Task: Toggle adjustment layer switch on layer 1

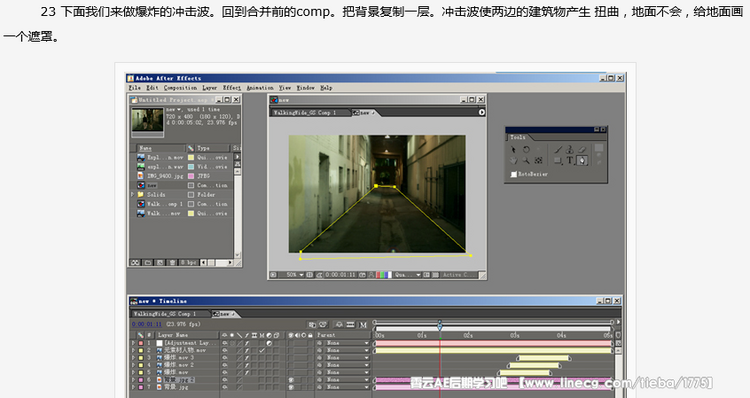Action: pos(269,343)
